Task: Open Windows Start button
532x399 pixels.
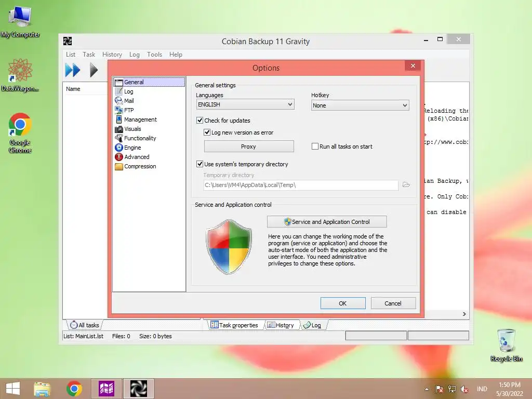Action: 13,389
